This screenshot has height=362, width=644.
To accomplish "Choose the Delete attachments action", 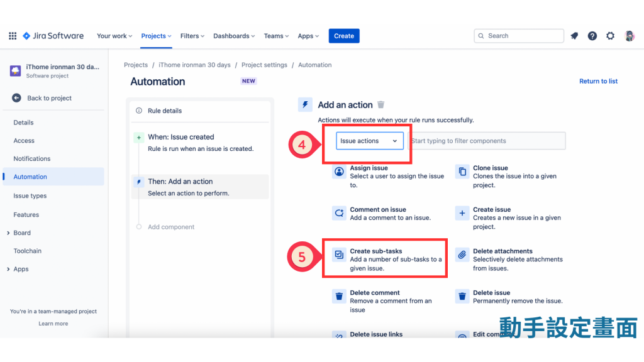I will pyautogui.click(x=509, y=260).
